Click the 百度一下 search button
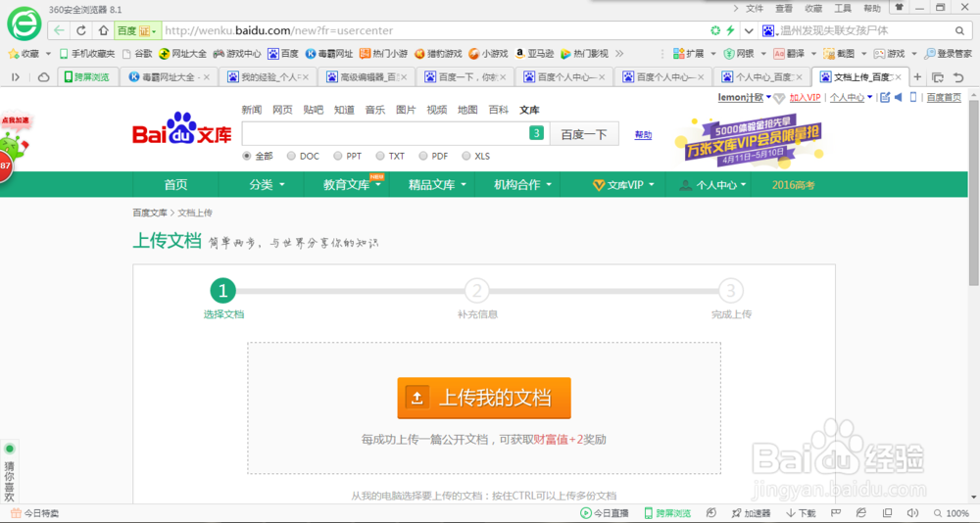Viewport: 980px width, 523px height. (x=584, y=134)
